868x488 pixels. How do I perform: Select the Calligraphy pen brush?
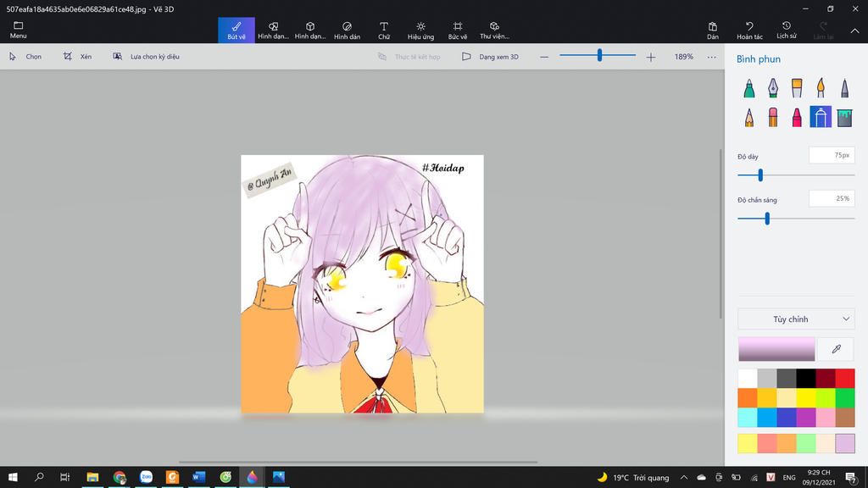(x=773, y=87)
